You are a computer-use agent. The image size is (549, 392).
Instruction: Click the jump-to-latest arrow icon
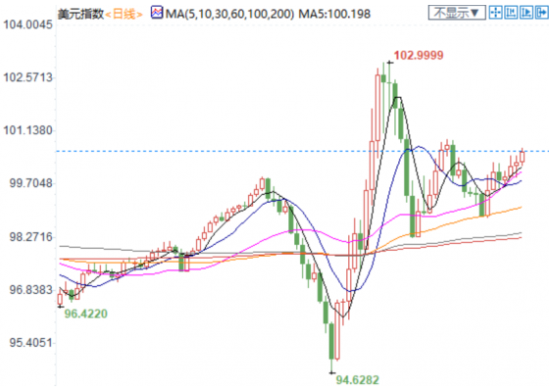pos(541,13)
